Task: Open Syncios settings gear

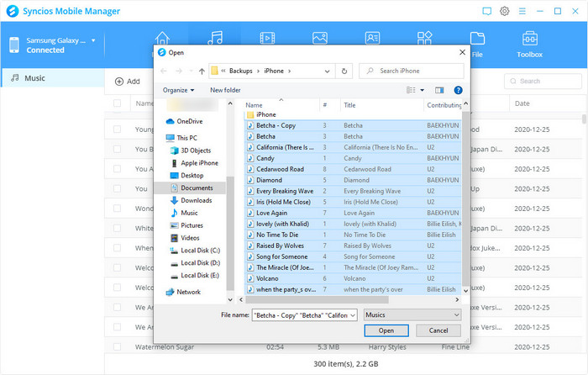Action: coord(504,11)
